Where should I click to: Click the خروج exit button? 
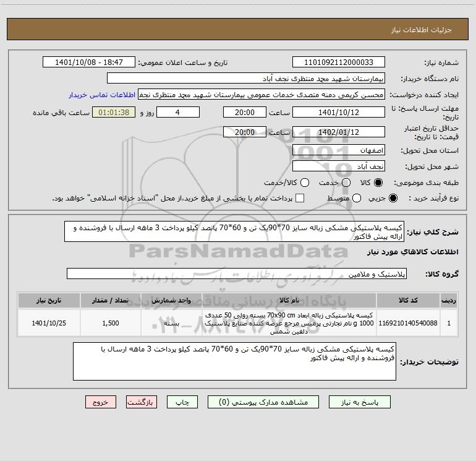[101, 402]
